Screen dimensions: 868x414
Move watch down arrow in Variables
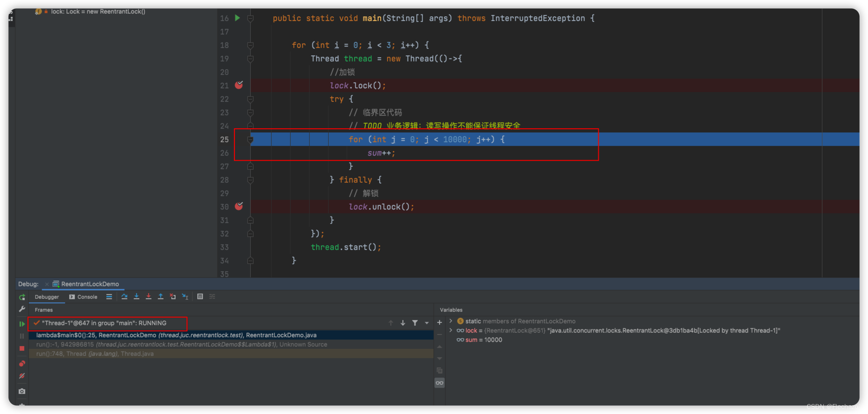(x=440, y=359)
